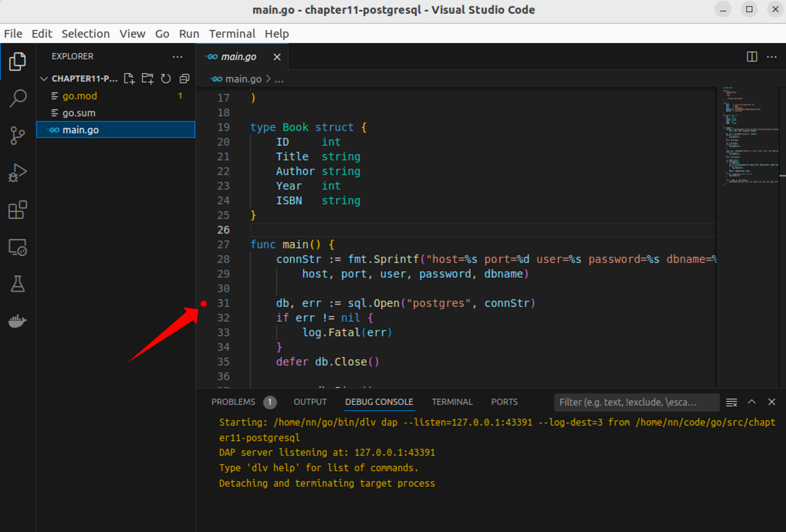786x532 pixels.
Task: Collapse all folders in the Explorer
Action: 184,79
